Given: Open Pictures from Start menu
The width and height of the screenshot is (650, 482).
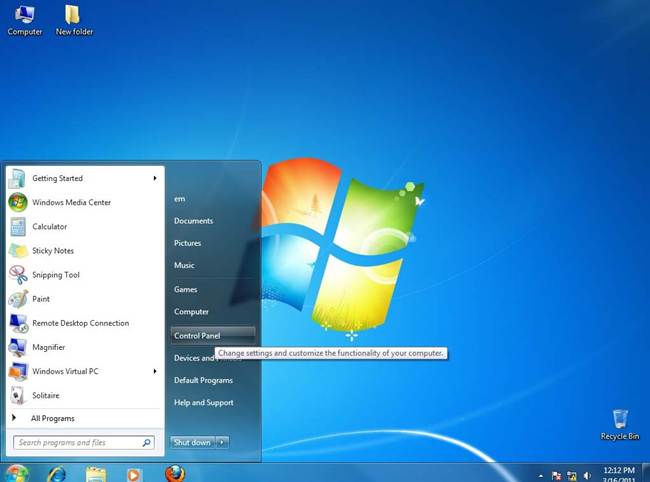Looking at the screenshot, I should [x=187, y=243].
